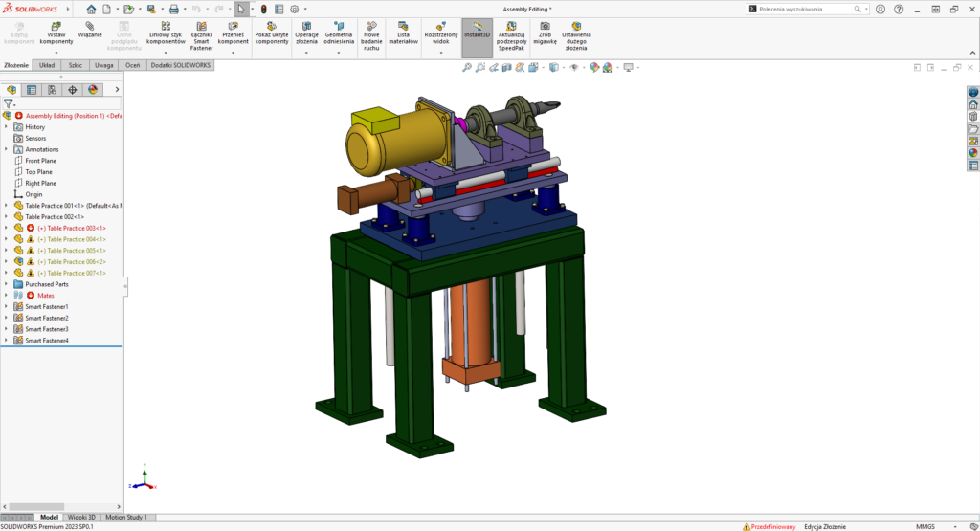This screenshot has height=531, width=980.
Task: Switch to the Uwaga tab
Action: (x=103, y=65)
